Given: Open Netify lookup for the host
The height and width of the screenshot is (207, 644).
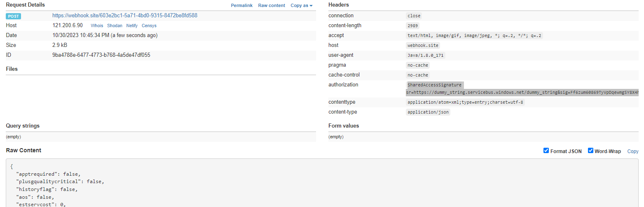Looking at the screenshot, I should pyautogui.click(x=132, y=26).
